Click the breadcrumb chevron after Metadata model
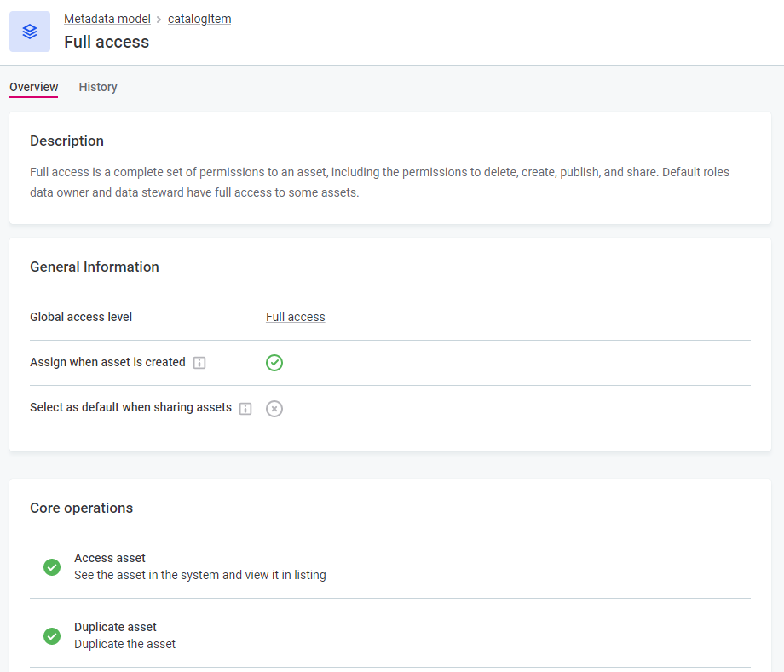784x672 pixels. click(x=159, y=20)
